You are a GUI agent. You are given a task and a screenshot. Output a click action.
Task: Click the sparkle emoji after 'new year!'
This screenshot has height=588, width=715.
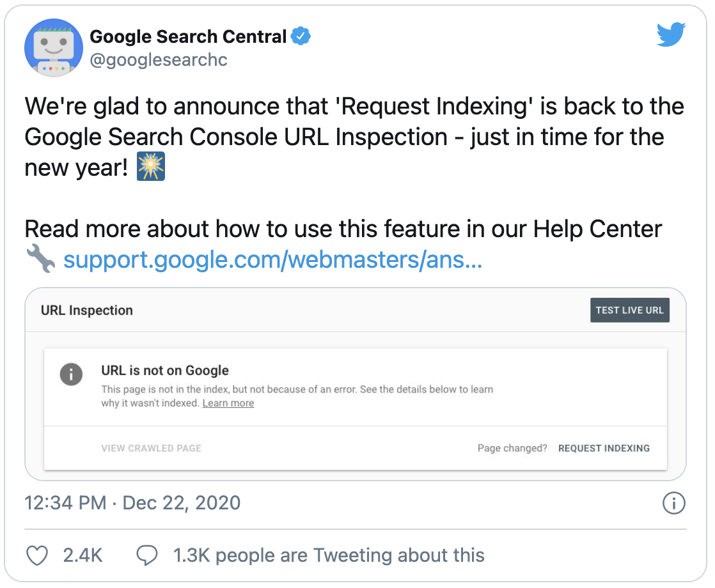point(151,166)
